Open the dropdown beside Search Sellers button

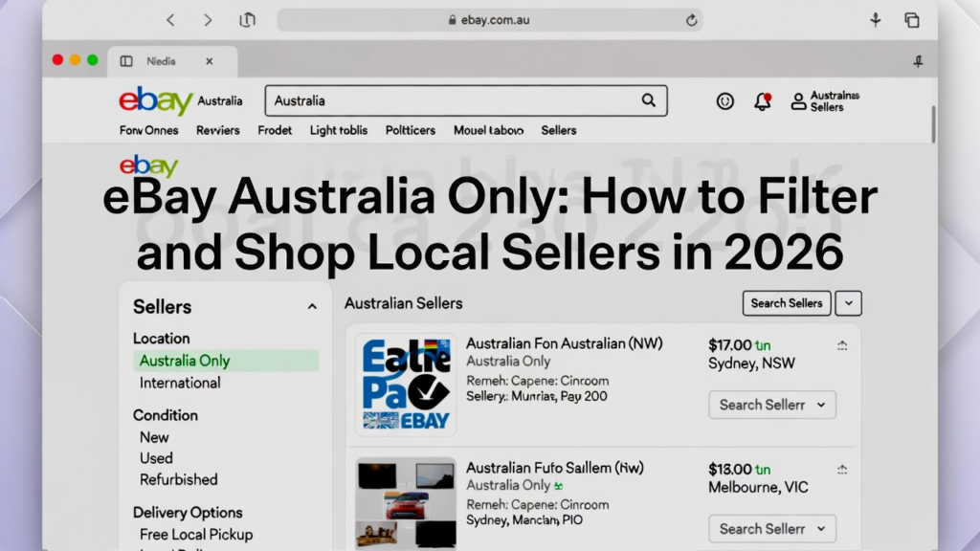[x=848, y=303]
